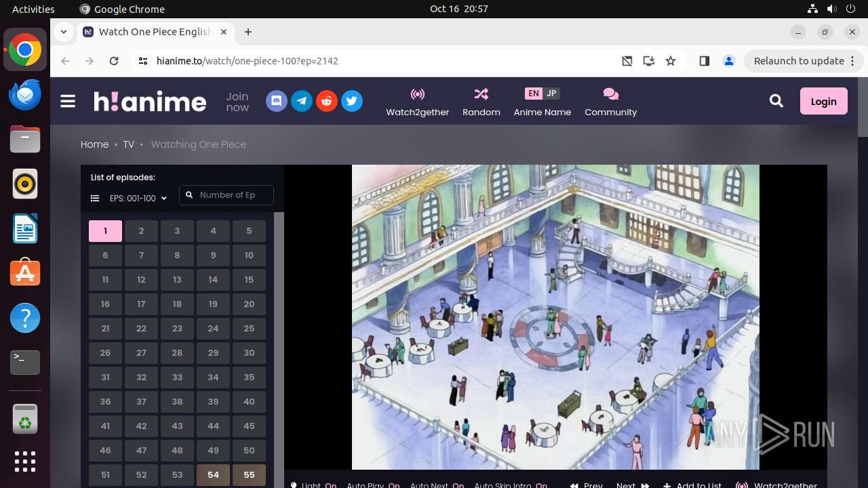Open a new tab
Screen dimensions: 868x488
point(248,32)
